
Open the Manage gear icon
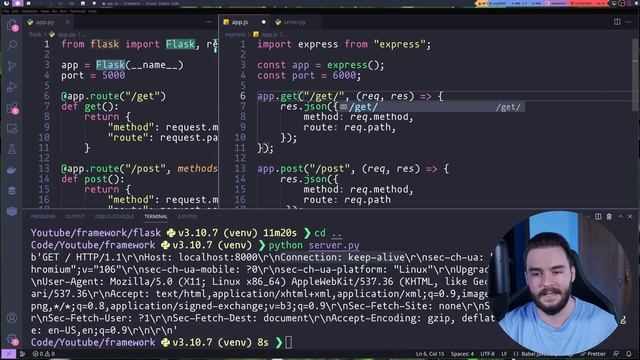12,340
